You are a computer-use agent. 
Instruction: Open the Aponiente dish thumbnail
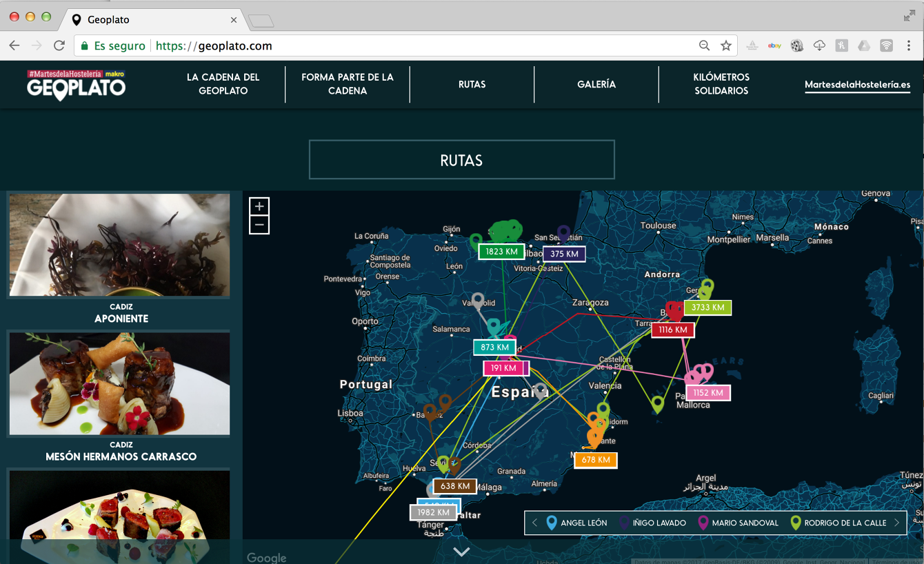click(x=119, y=245)
